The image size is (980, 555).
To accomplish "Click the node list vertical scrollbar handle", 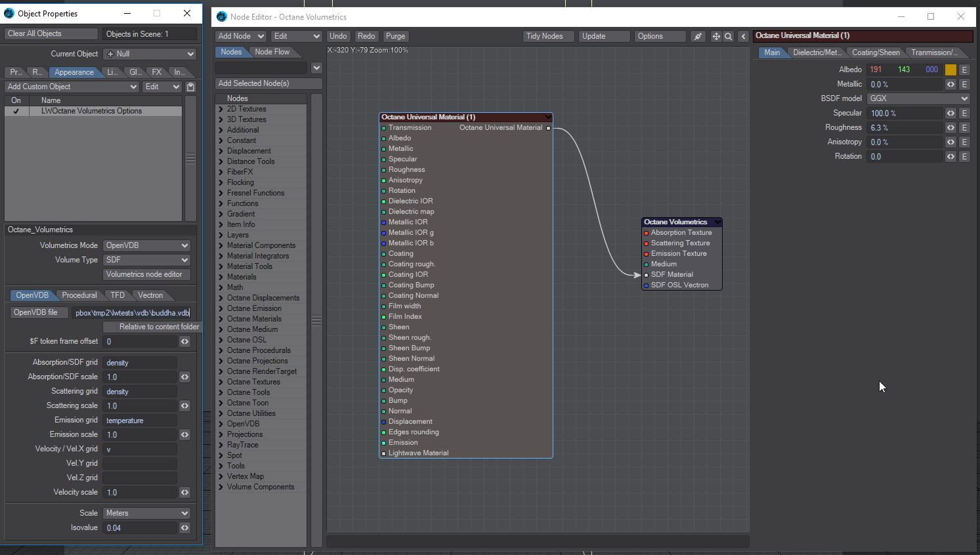I will click(x=316, y=320).
